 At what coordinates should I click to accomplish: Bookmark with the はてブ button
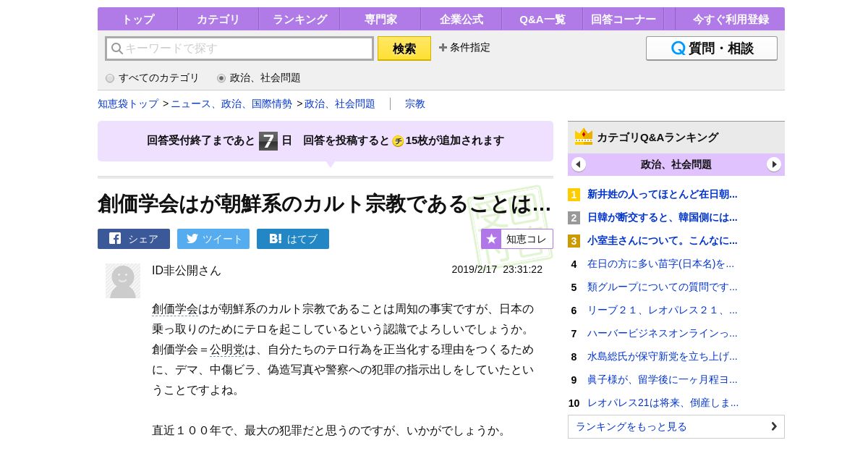coord(293,239)
